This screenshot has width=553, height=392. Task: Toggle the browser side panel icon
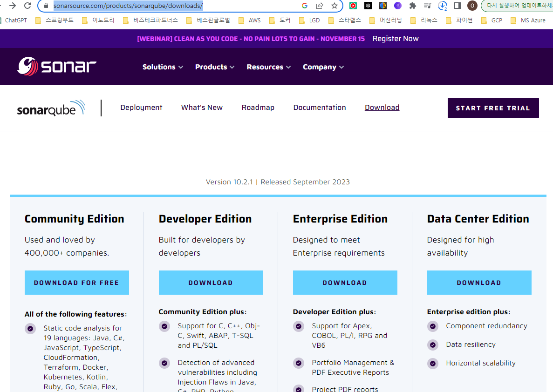click(457, 6)
